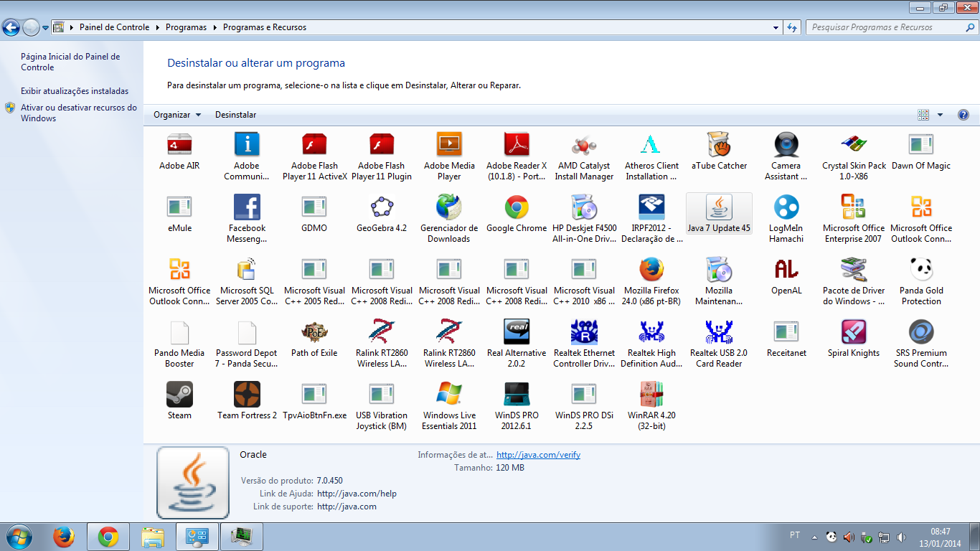Open the Organizar dropdown menu

(177, 115)
